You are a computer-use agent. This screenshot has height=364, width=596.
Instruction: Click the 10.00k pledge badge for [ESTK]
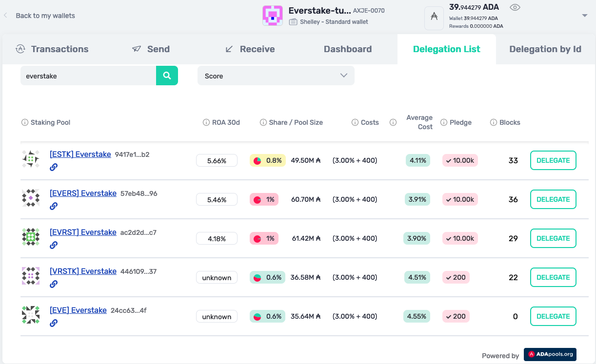coord(460,160)
